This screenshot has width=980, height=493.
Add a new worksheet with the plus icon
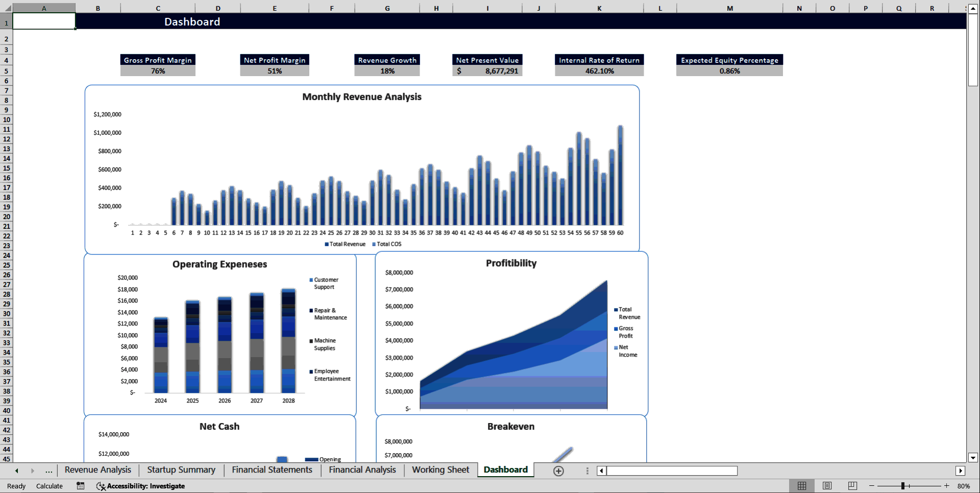point(558,471)
